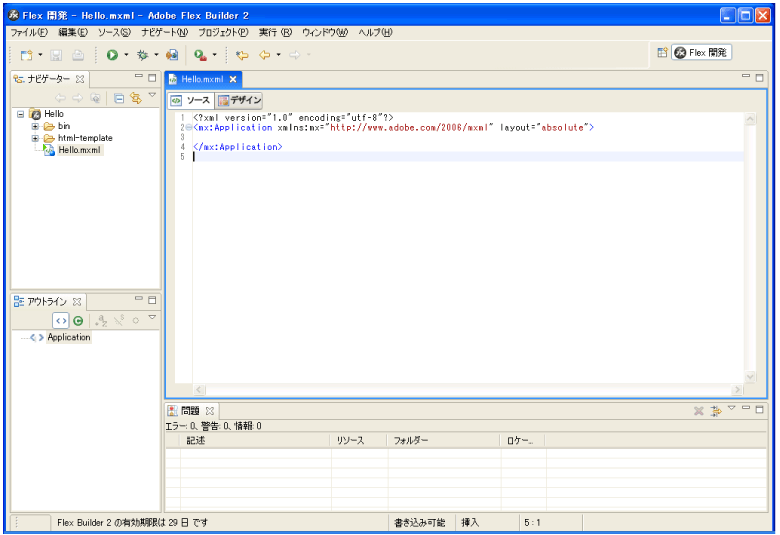Click the Navigator forward arrow icon
Image resolution: width=780 pixels, height=535 pixels.
pos(78,98)
